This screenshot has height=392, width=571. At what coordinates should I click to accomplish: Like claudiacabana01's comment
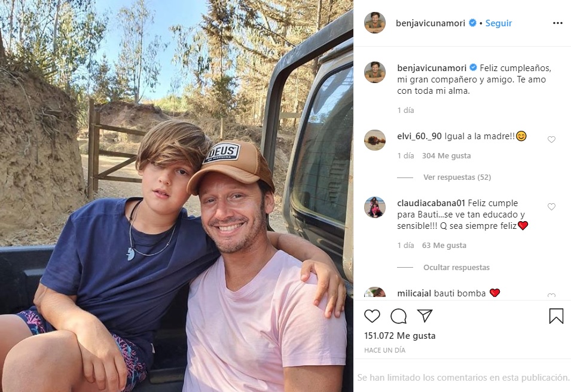[551, 207]
